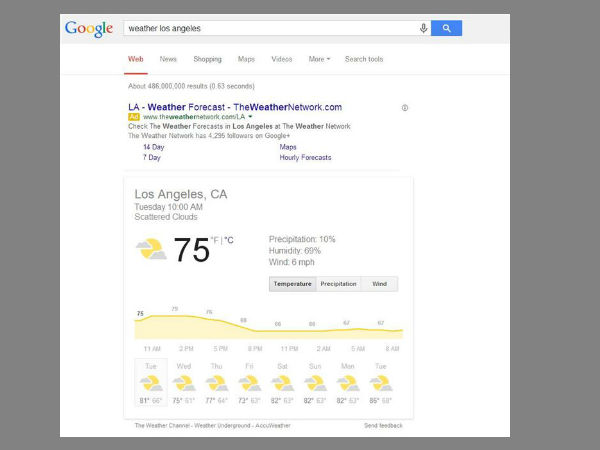The image size is (600, 450).
Task: Click the Send feedback link
Action: coord(383,425)
